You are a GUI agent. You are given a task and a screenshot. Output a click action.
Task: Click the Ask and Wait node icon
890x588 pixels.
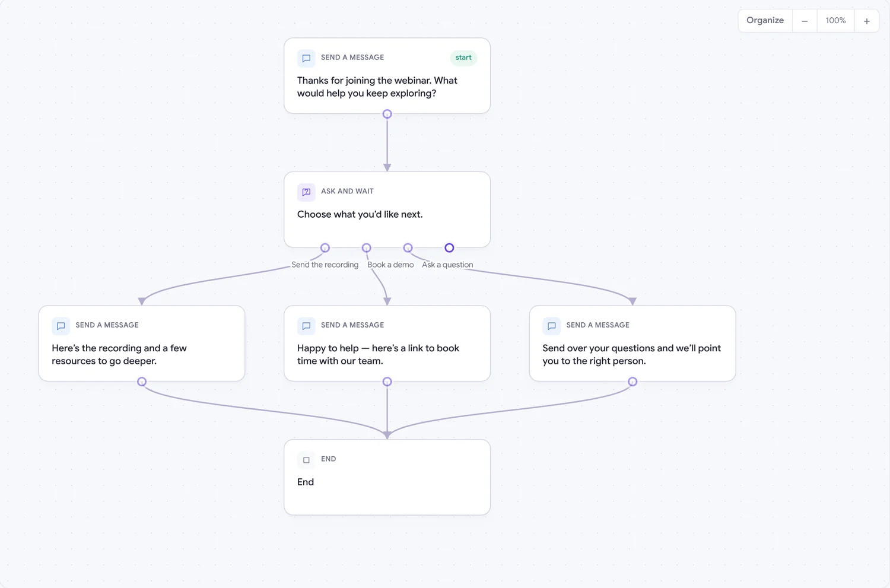(306, 192)
